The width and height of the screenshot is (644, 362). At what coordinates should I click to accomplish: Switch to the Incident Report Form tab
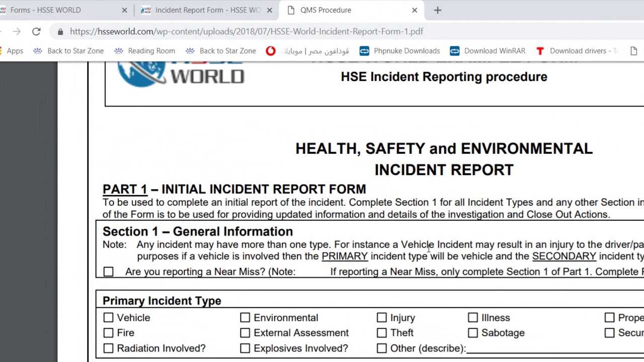pos(206,10)
